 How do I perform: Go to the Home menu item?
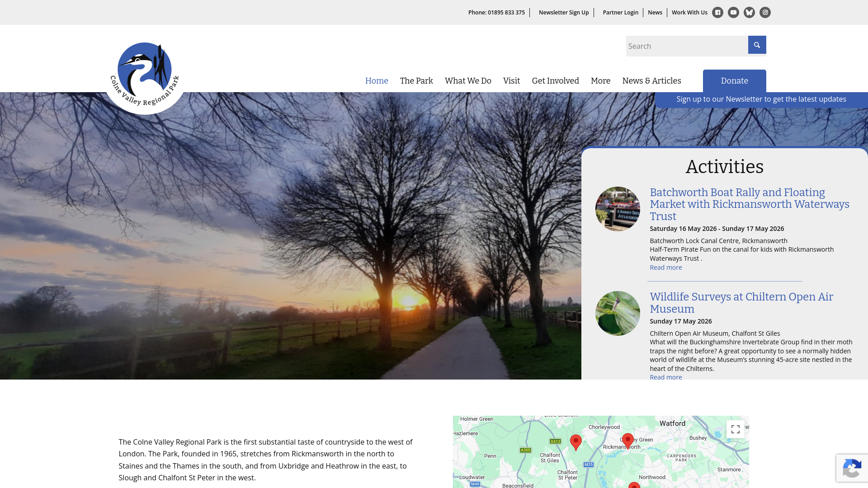click(377, 81)
